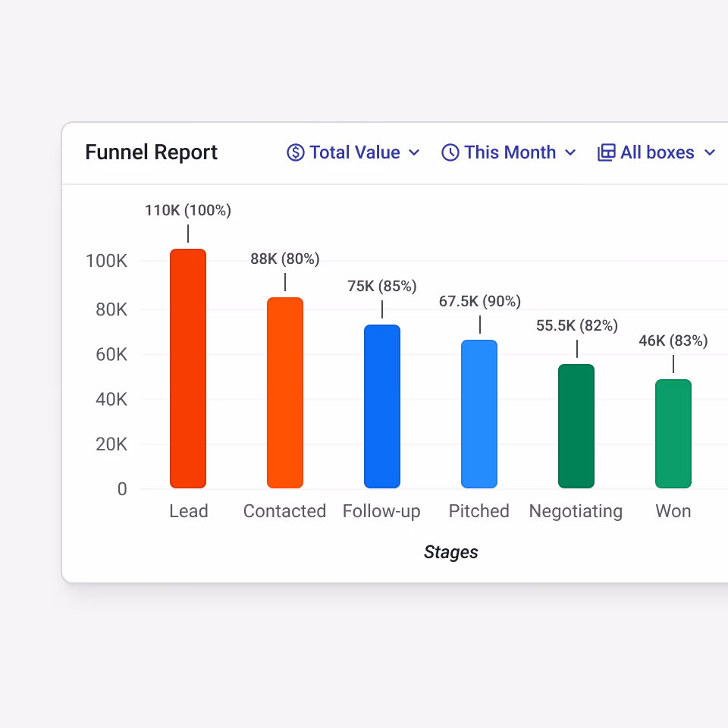Click the dollar sign Total Value icon
728x728 pixels.
(295, 152)
